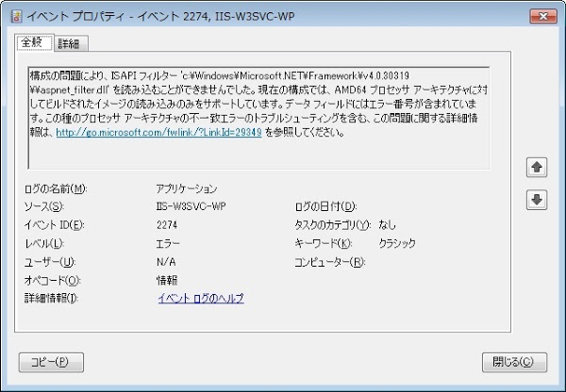Click the イベント ID(E) label
Image resolution: width=566 pixels, height=392 pixels.
tap(54, 225)
